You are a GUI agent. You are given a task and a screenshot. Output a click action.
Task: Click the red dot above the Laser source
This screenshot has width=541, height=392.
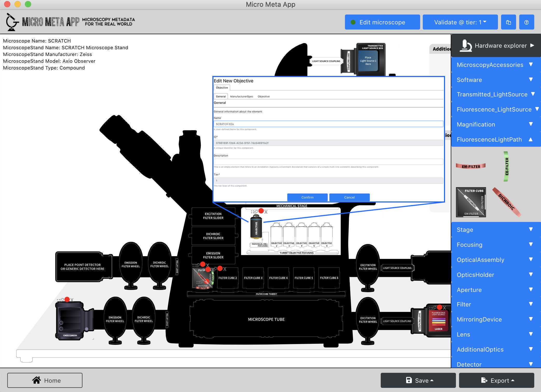[439, 307]
